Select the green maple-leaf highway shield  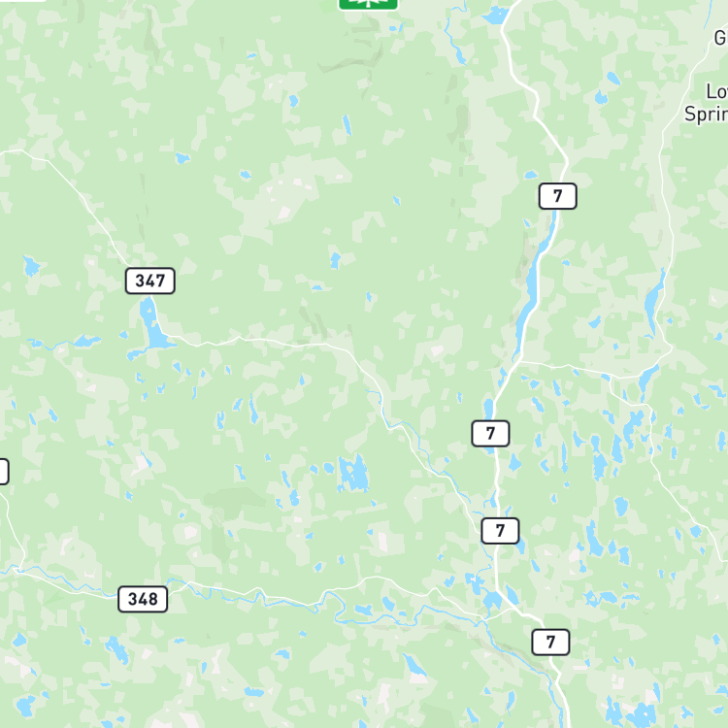(368, 4)
